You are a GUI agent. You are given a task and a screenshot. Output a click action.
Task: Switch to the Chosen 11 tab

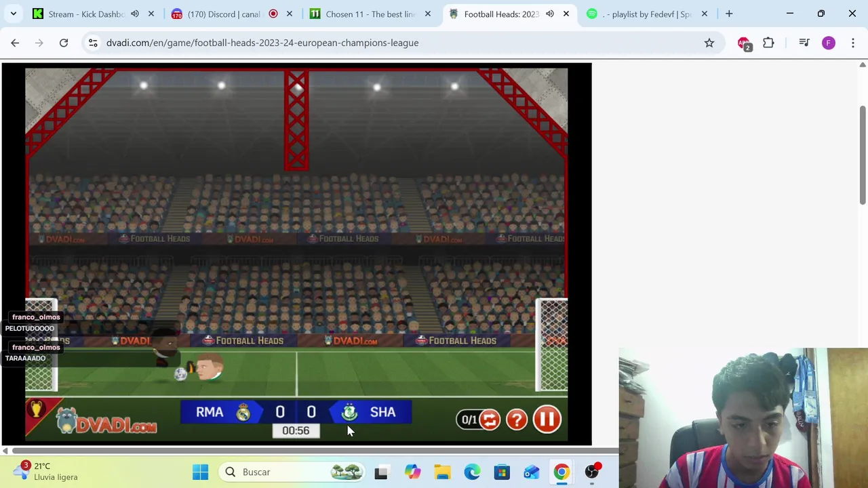click(x=371, y=14)
